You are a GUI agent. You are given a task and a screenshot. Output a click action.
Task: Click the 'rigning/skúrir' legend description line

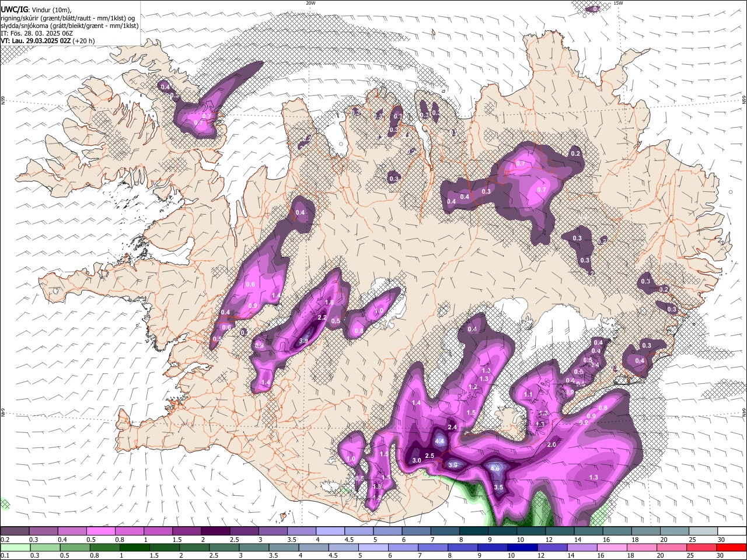(67, 18)
